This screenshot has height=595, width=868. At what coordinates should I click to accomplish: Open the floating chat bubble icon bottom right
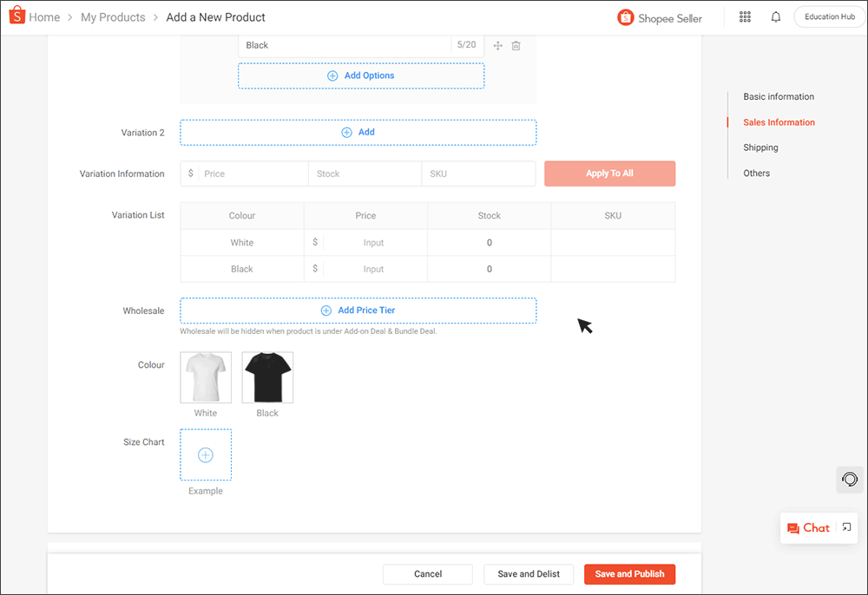(x=849, y=480)
